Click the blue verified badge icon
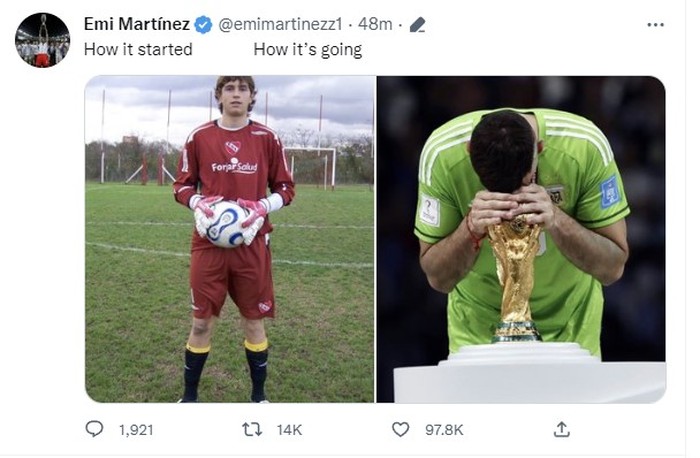This screenshot has height=458, width=700. (204, 25)
